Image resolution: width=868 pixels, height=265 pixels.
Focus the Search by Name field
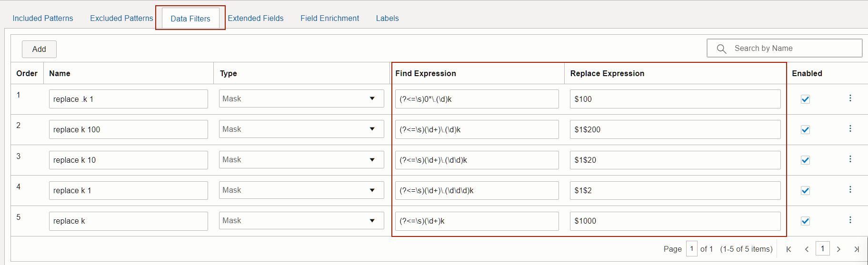point(784,48)
